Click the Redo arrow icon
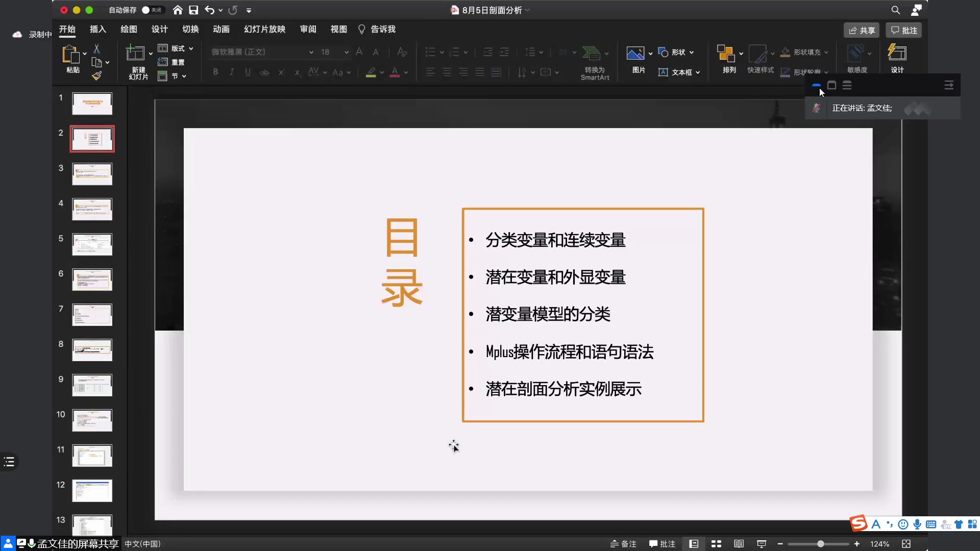The image size is (980, 551). (233, 10)
